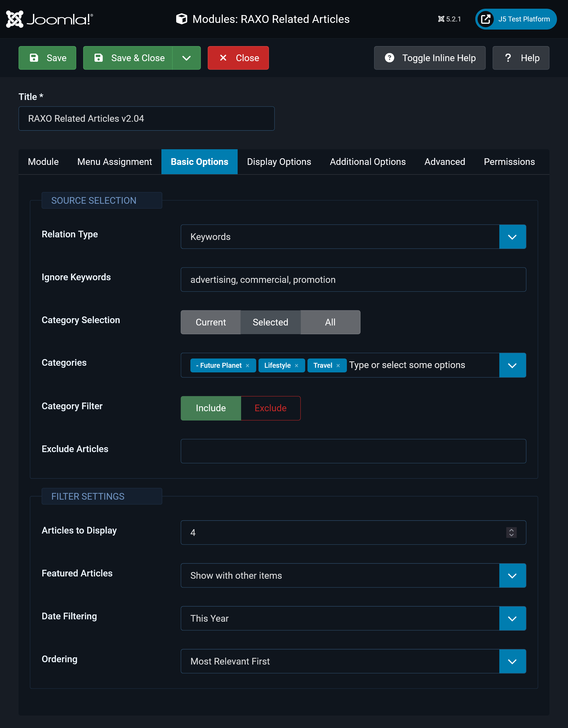
Task: Switch to the Display Options tab
Action: point(278,161)
